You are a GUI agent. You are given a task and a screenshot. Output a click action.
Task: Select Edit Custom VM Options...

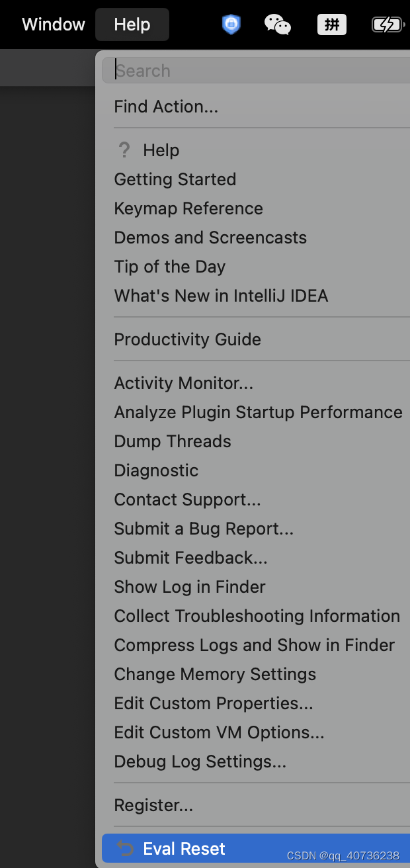coord(219,732)
